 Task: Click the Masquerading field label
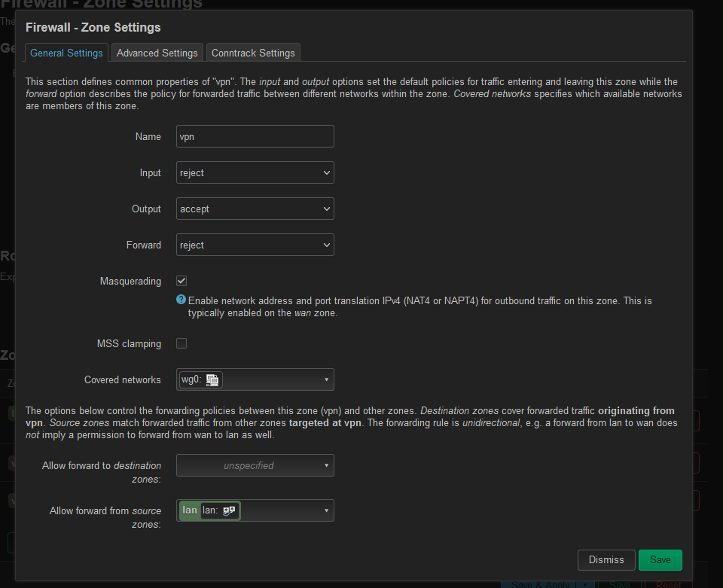tap(130, 282)
